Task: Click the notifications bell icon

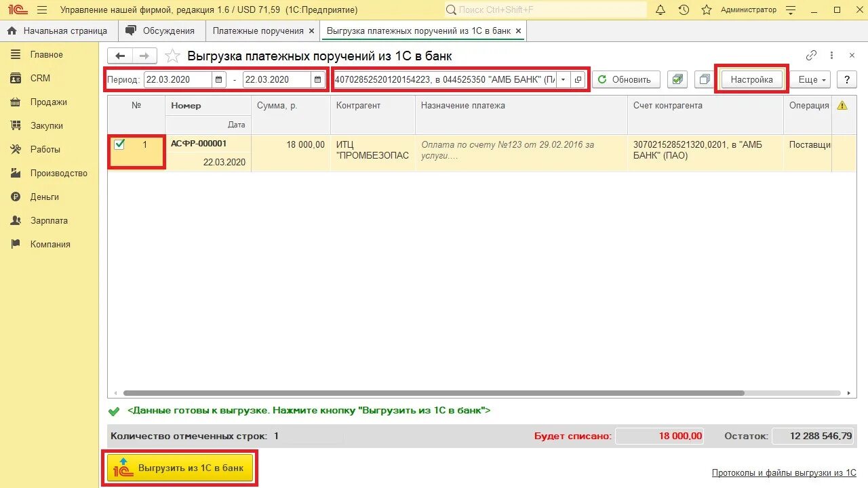Action: (660, 10)
